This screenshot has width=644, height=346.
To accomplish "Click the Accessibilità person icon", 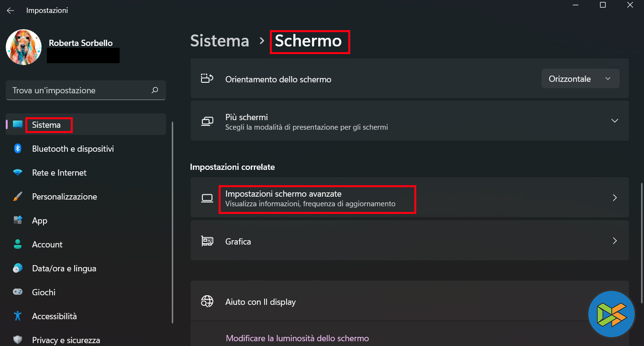I will click(x=18, y=316).
